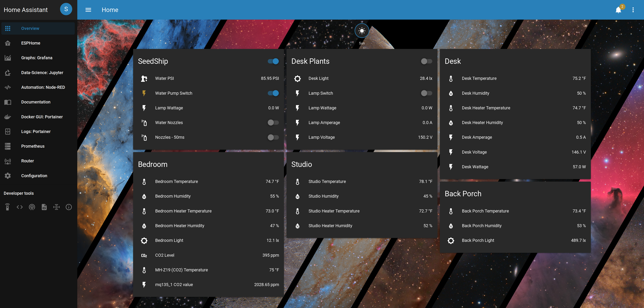Open the Events developer tool icon
Viewport: 644px width, 308px height.
[x=32, y=207]
